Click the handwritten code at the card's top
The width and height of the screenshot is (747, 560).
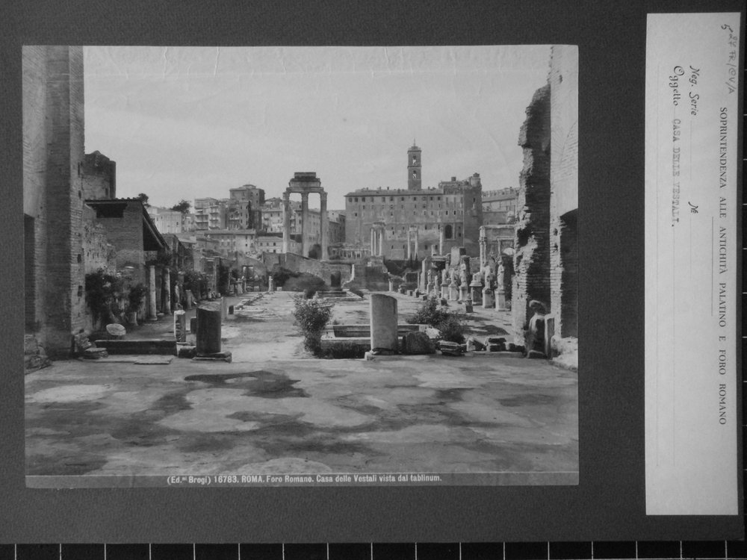pos(730,58)
